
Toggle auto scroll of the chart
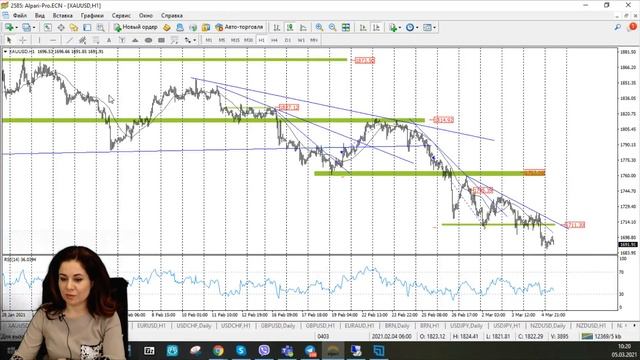(x=363, y=27)
